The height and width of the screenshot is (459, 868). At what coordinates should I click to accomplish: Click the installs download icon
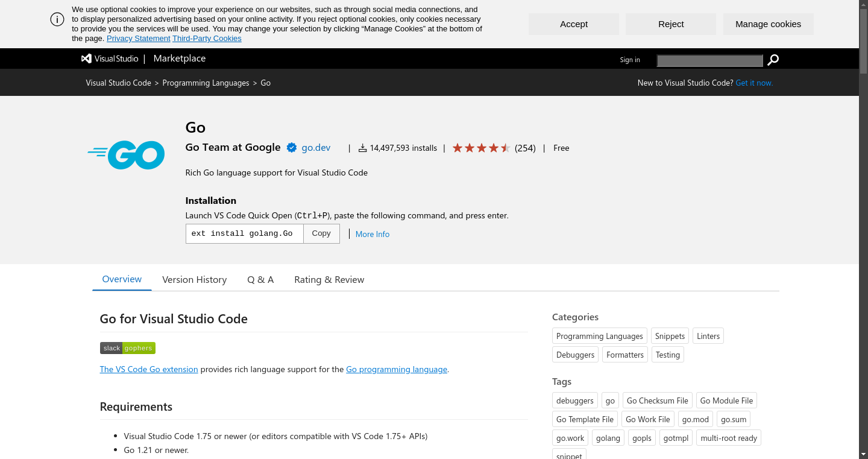click(363, 148)
